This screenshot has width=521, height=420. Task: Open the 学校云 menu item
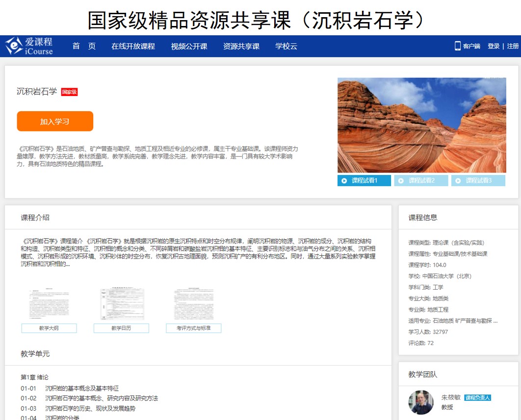click(x=286, y=46)
